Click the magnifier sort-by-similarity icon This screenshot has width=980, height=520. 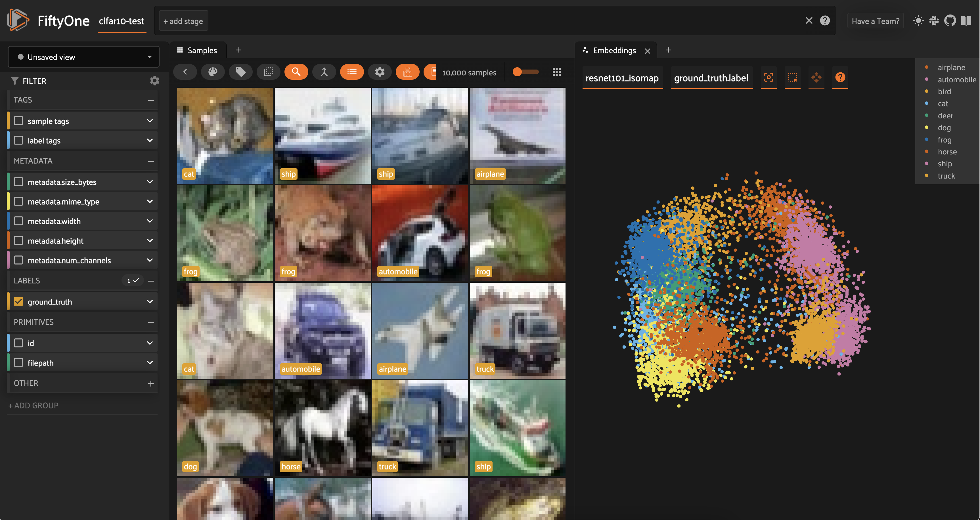[296, 72]
